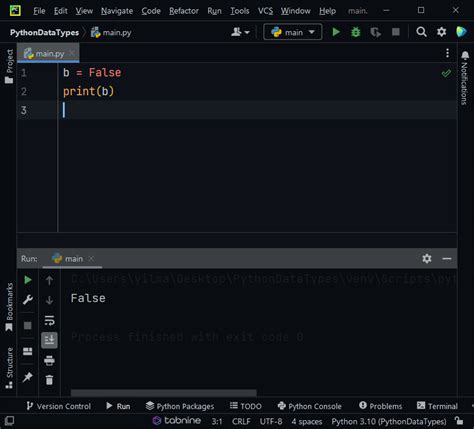Open the Navigate menu
The width and height of the screenshot is (474, 429).
tap(117, 11)
